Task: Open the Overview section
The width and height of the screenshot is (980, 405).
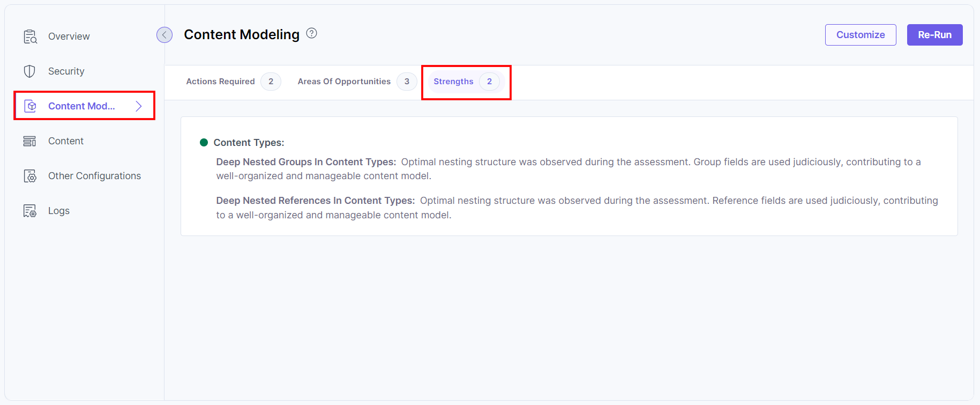Action: pos(69,36)
